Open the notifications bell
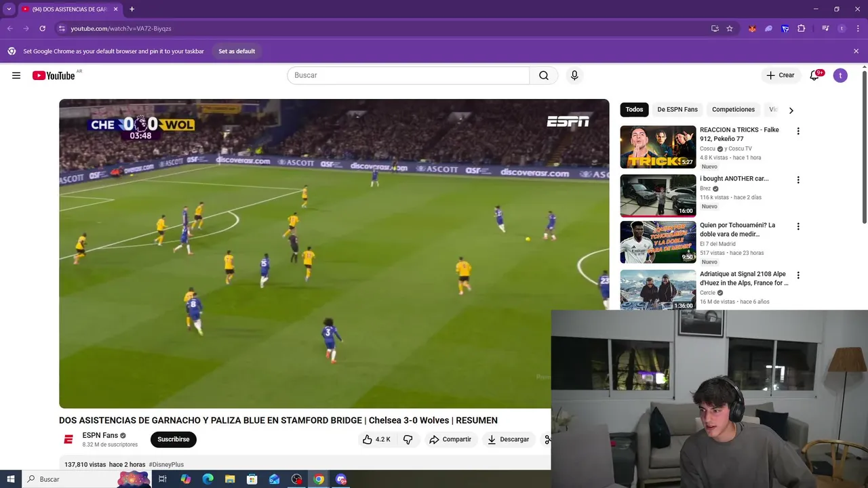This screenshot has height=488, width=868. tap(814, 75)
